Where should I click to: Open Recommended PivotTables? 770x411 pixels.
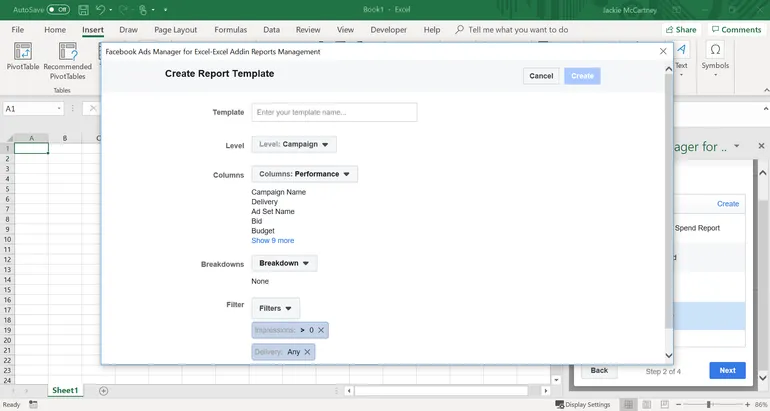[x=68, y=58]
